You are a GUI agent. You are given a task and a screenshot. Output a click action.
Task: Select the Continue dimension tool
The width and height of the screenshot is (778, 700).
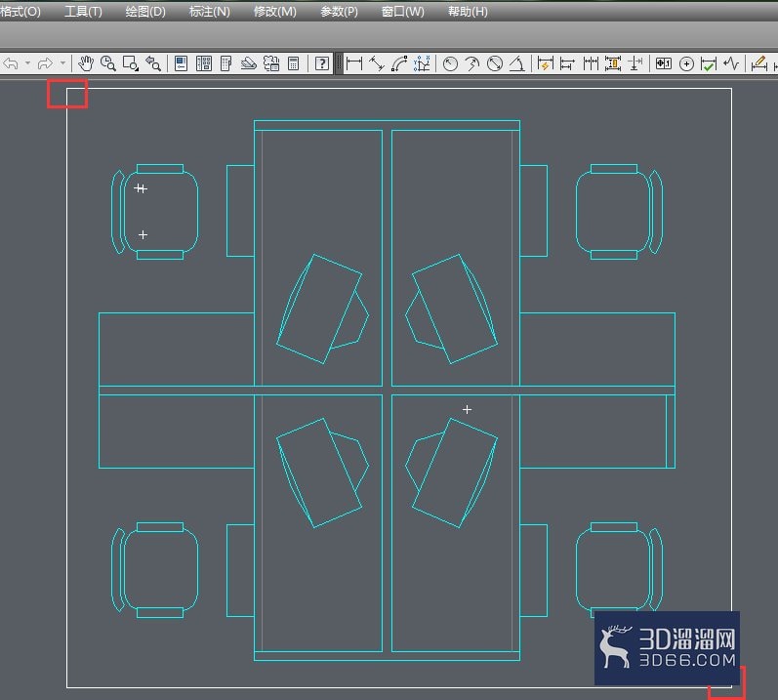tap(591, 63)
